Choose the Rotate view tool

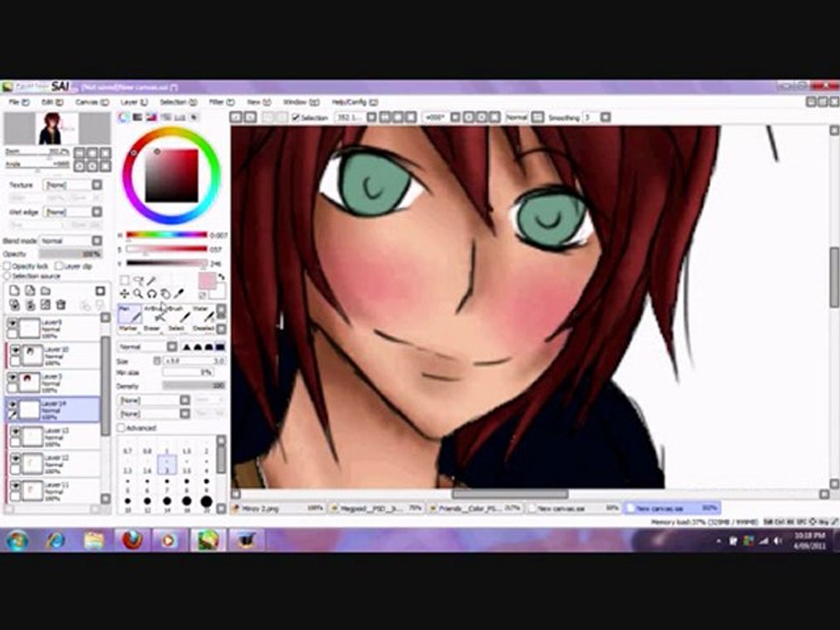[x=151, y=294]
